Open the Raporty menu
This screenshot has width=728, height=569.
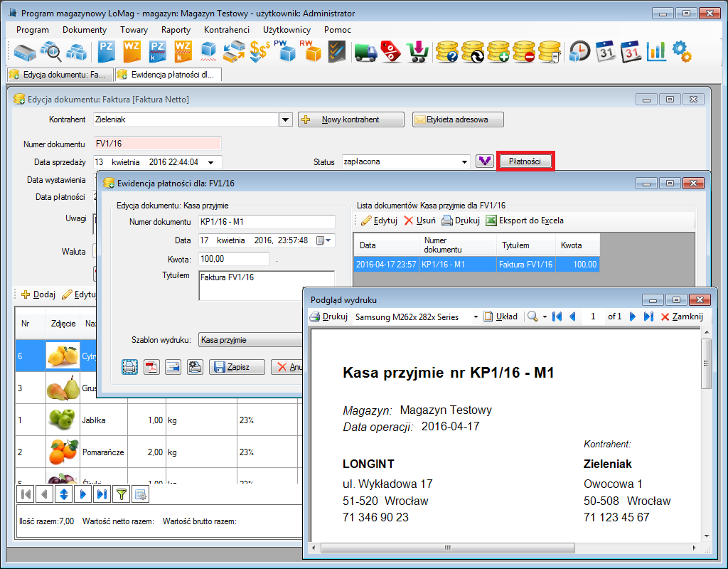pos(176,30)
